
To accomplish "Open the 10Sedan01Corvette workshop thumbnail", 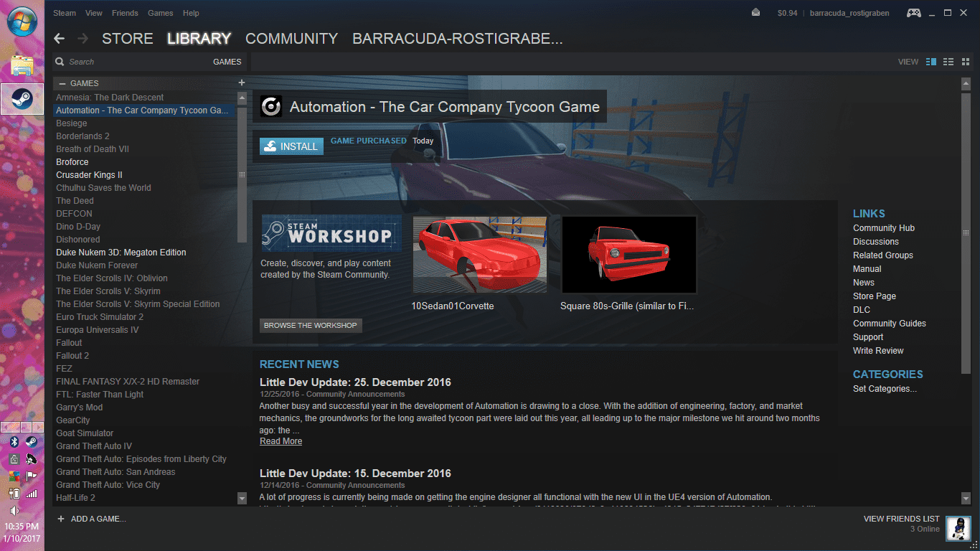I will coord(479,255).
